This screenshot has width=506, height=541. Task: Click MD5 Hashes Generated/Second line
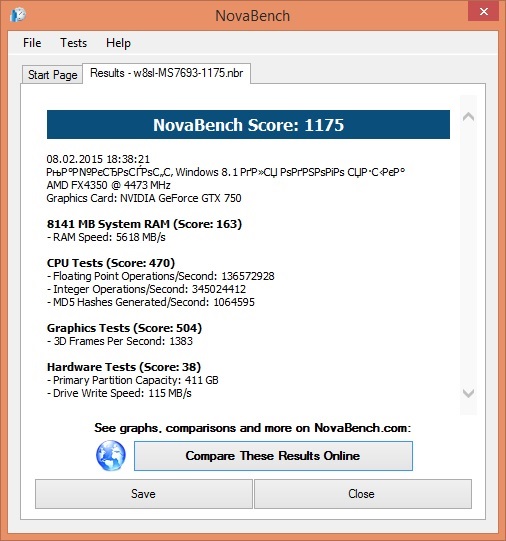tap(151, 302)
